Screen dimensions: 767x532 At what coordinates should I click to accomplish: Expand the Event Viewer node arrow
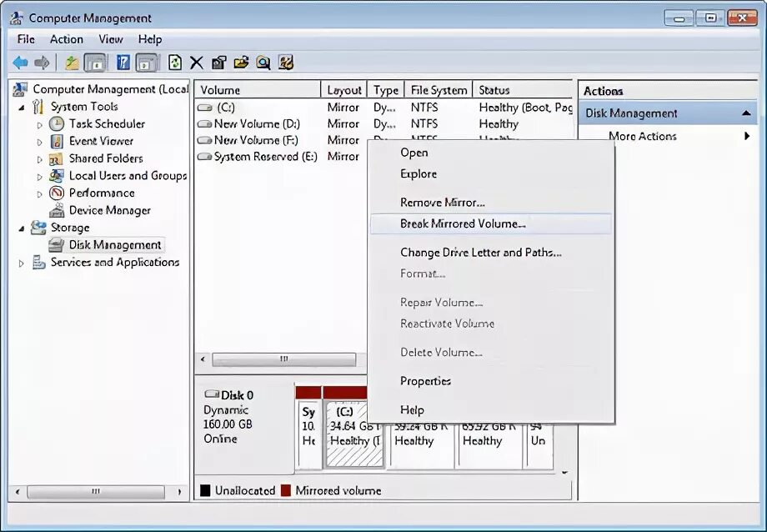tap(40, 142)
